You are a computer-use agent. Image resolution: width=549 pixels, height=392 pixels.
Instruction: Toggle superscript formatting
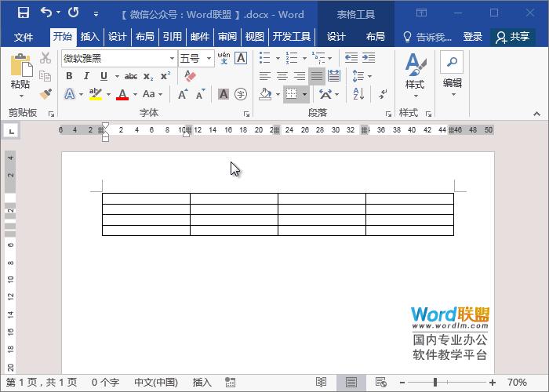pos(165,76)
